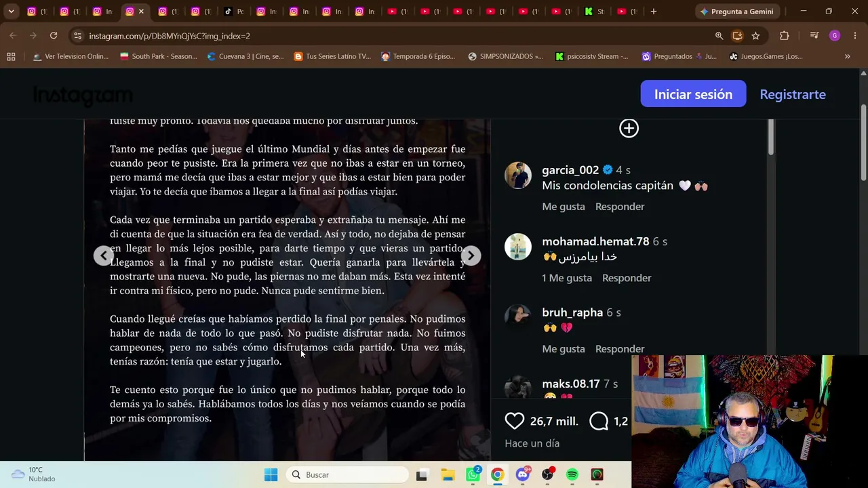Click the Iniciar sesión button
868x488 pixels.
693,94
